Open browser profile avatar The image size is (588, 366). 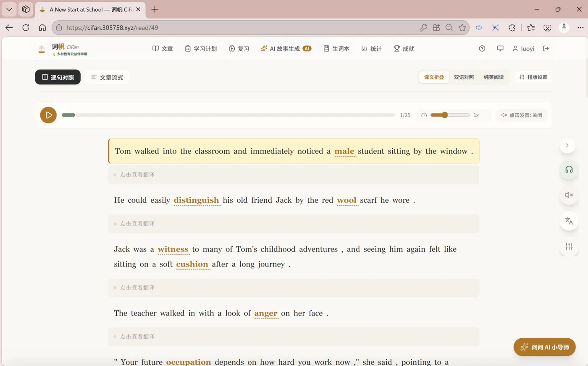(x=564, y=27)
